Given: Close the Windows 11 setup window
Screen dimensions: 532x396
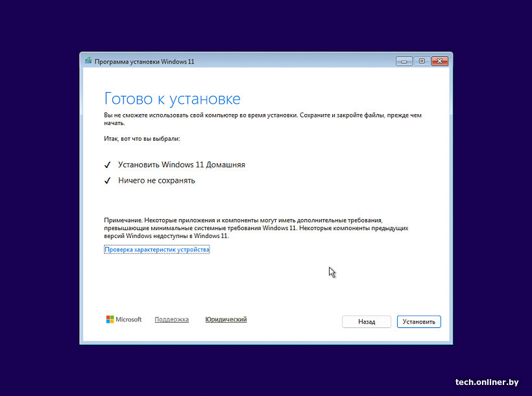Looking at the screenshot, I should [x=440, y=61].
